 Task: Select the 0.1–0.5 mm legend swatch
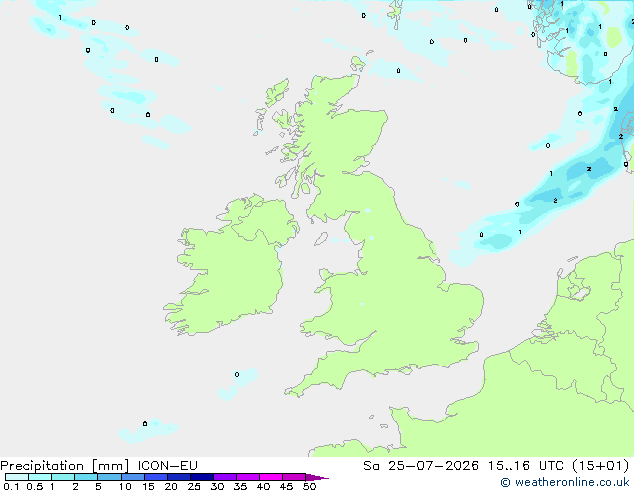(17, 477)
